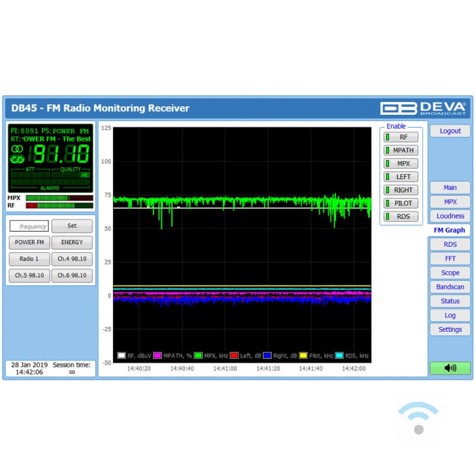Go to the Settings page
Viewport: 476px width, 476px height.
[449, 330]
